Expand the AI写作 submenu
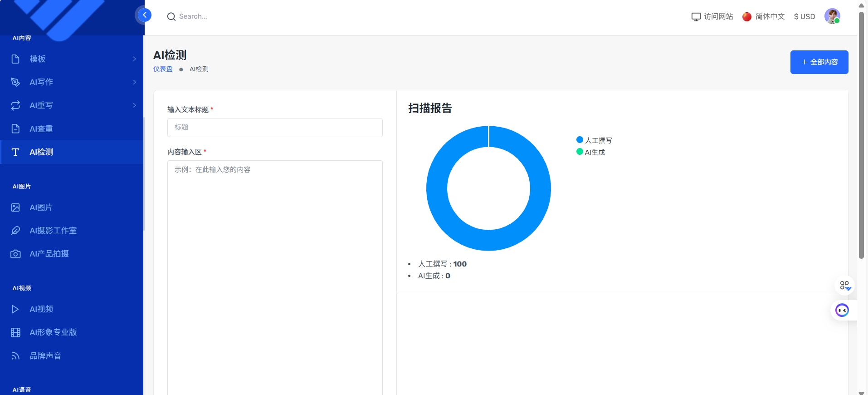 134,82
